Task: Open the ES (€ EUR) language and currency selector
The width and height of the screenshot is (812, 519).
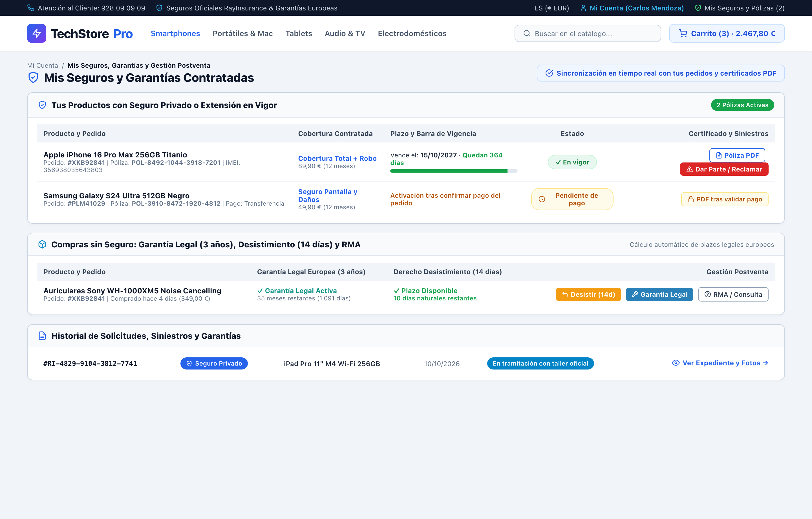Action: (x=551, y=8)
